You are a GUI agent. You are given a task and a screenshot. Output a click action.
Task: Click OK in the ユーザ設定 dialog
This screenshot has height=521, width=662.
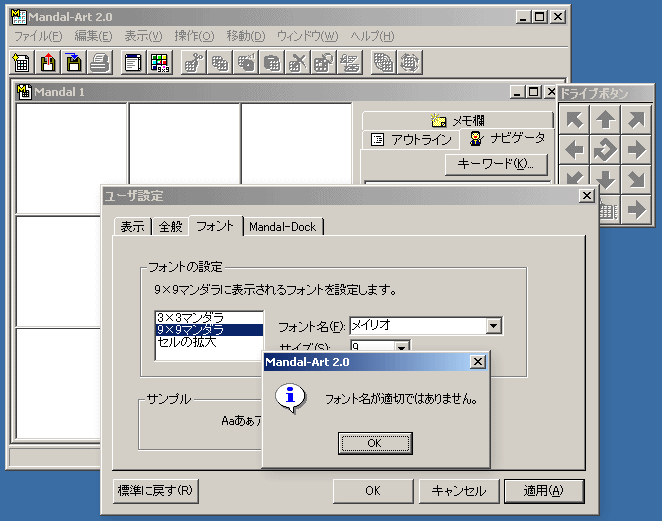pos(373,491)
